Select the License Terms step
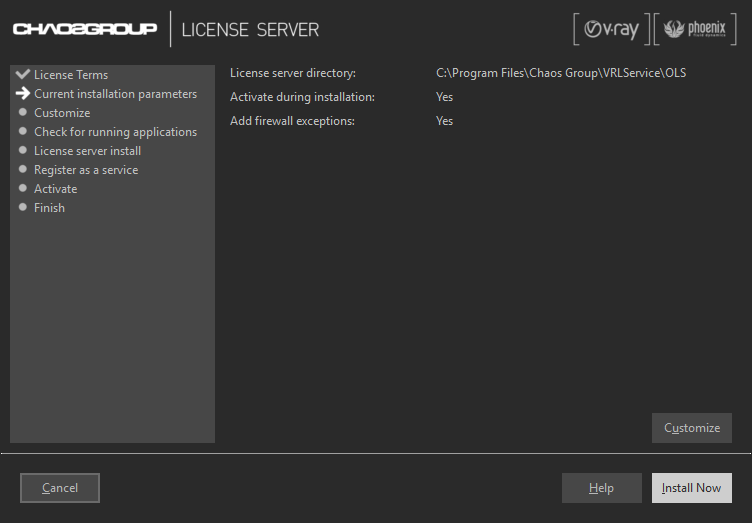752x523 pixels. pos(71,75)
